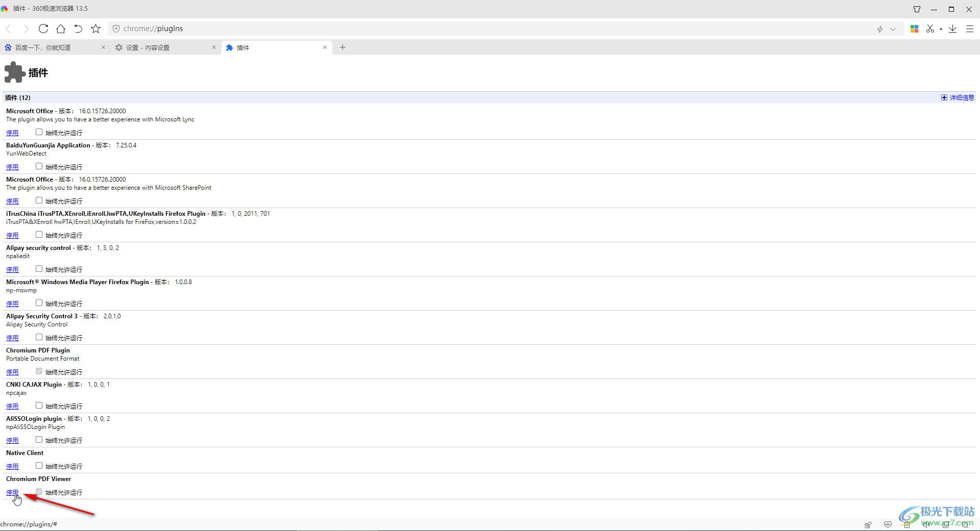The image size is (980, 531).
Task: Toggle always allow for Chromium PDF Viewer
Action: pos(39,492)
